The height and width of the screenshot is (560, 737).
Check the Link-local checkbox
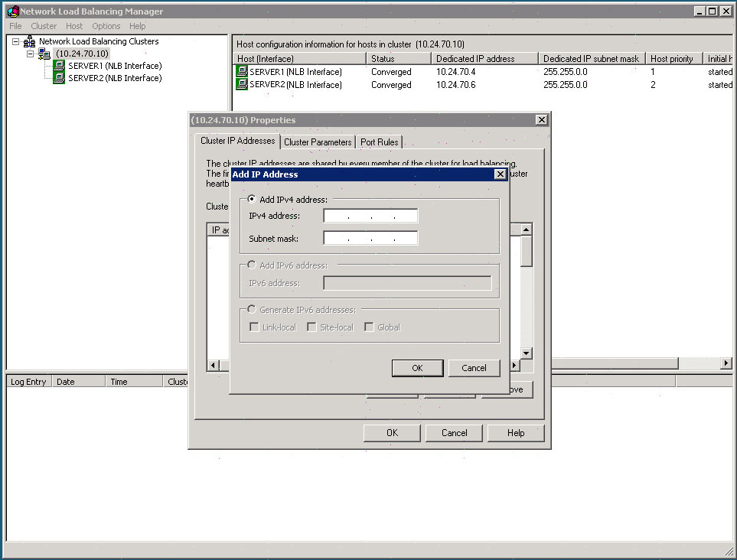254,327
